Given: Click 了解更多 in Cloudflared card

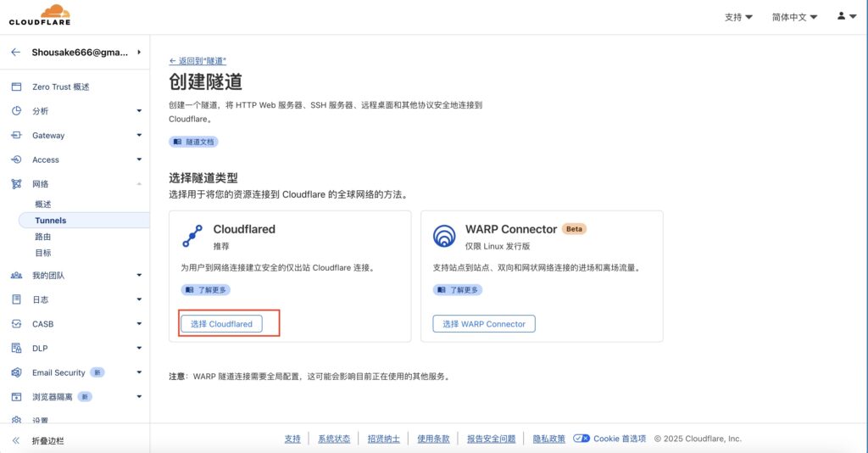Looking at the screenshot, I should (206, 289).
